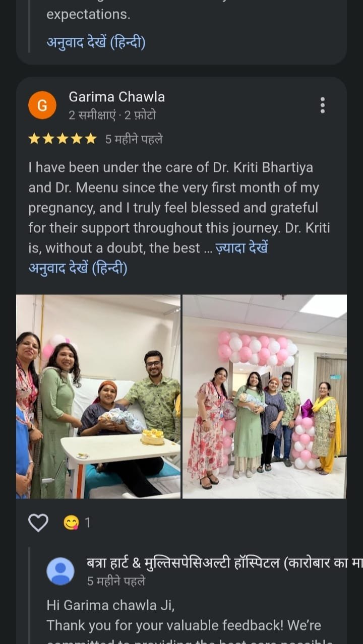Tap the owner reply text Hi Garima chawla Ji

click(110, 605)
